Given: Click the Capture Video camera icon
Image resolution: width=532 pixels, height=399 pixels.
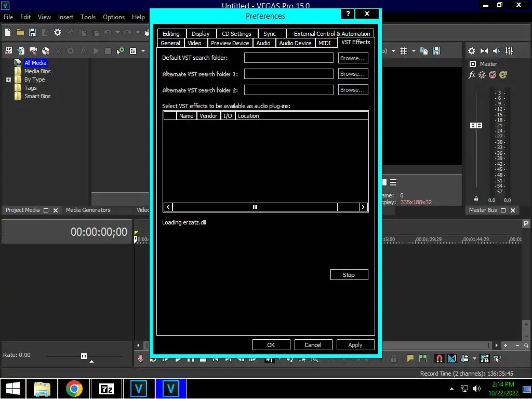Looking at the screenshot, I should pos(33,51).
